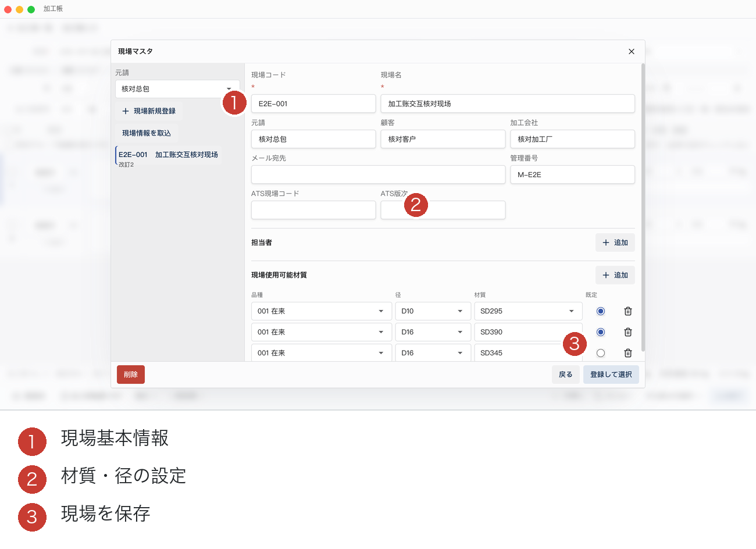This screenshot has height=549, width=756.
Task: Open 材質 dropdown showing SD390
Action: pos(528,332)
